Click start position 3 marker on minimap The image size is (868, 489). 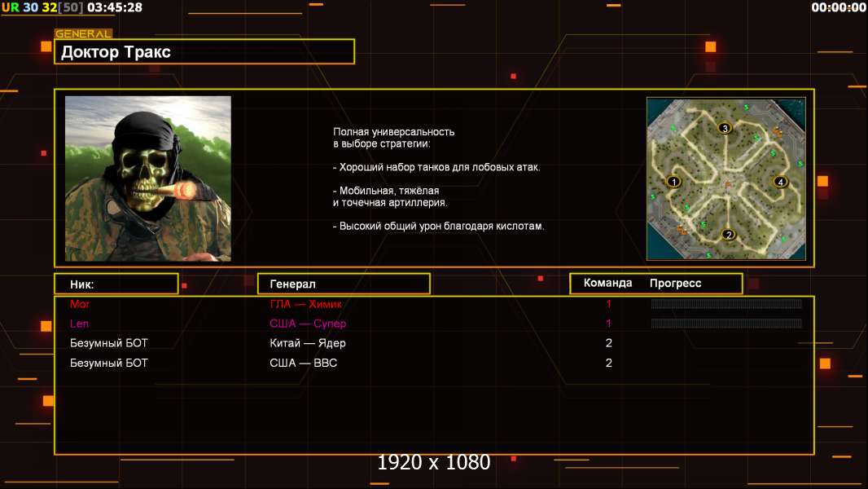725,128
